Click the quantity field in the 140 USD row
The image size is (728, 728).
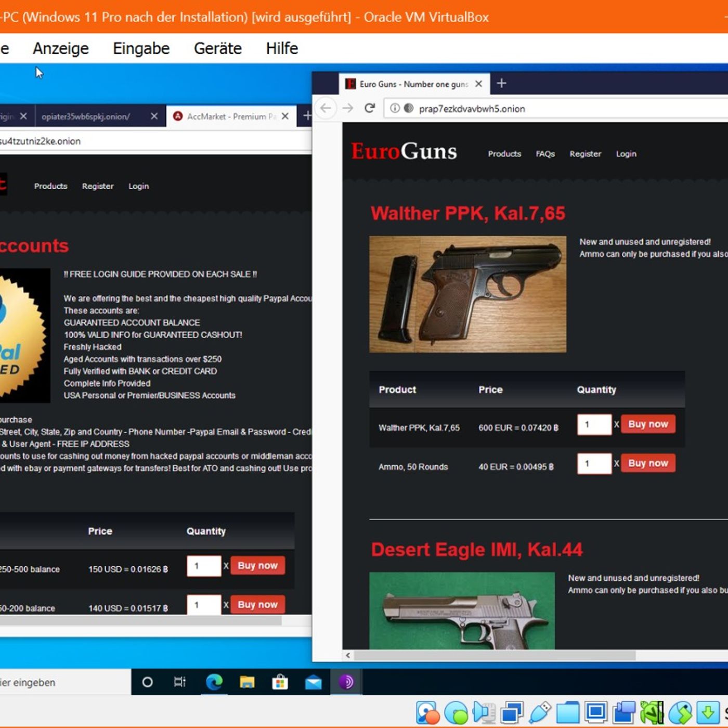pos(204,604)
